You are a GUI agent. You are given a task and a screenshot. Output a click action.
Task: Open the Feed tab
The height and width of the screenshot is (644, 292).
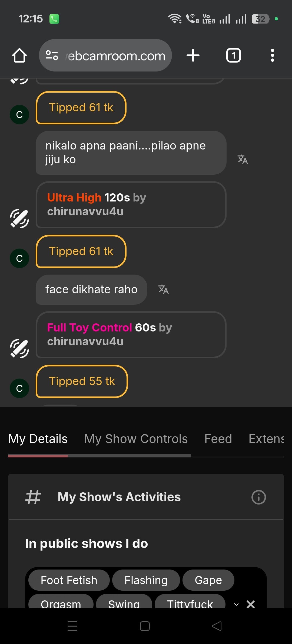coord(218,439)
